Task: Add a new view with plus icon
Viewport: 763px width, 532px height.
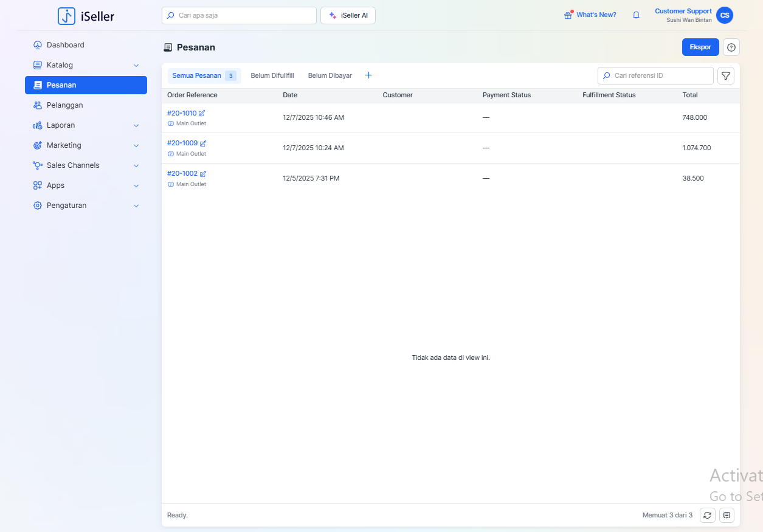Action: [x=368, y=75]
